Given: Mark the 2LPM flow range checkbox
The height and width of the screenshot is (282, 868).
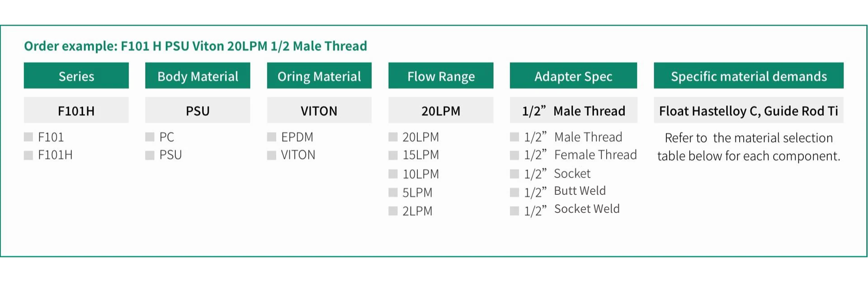Looking at the screenshot, I should tap(393, 211).
